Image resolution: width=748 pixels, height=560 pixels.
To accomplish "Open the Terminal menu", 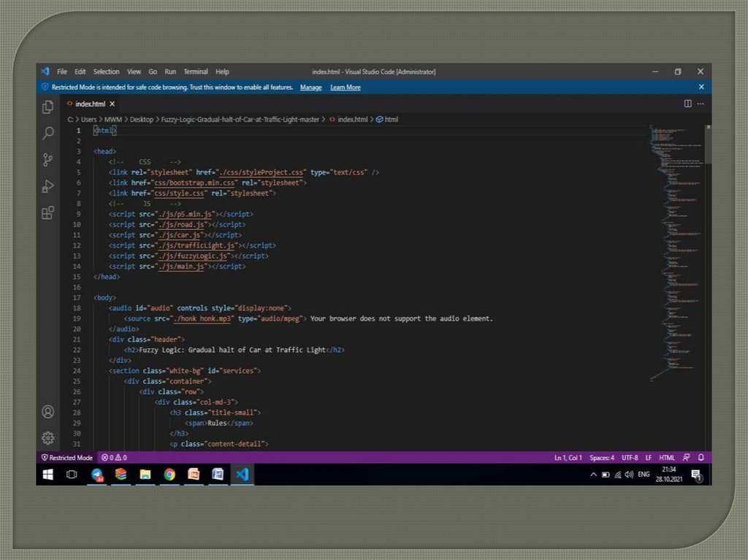I will (196, 72).
